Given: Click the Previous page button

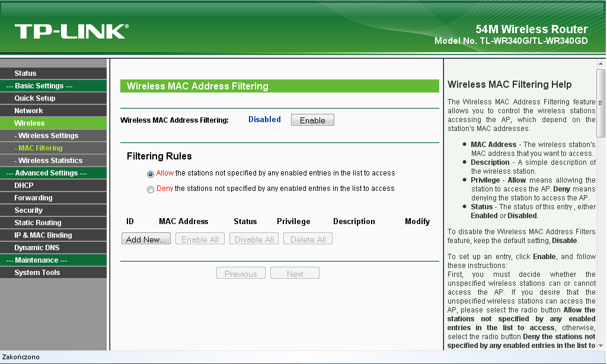Looking at the screenshot, I should pos(241,273).
